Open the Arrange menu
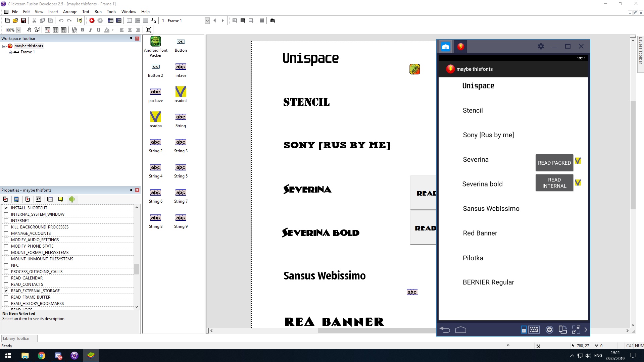 [70, 11]
